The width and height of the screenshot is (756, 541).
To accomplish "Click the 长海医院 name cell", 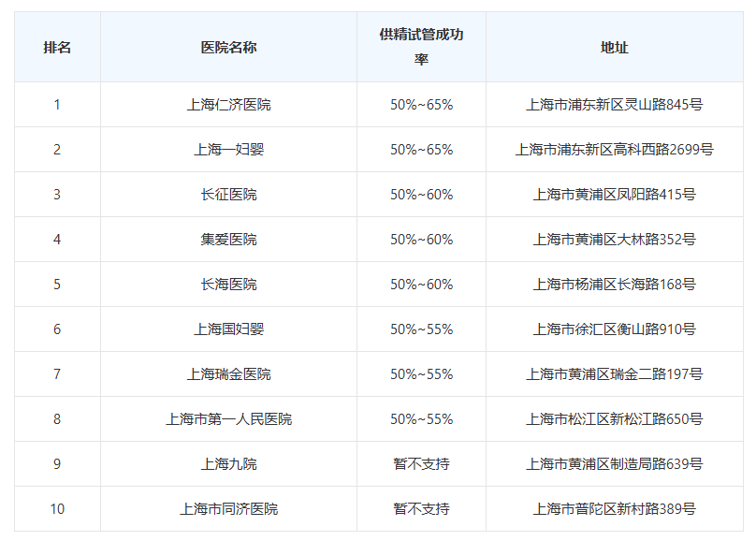I will pyautogui.click(x=228, y=284).
